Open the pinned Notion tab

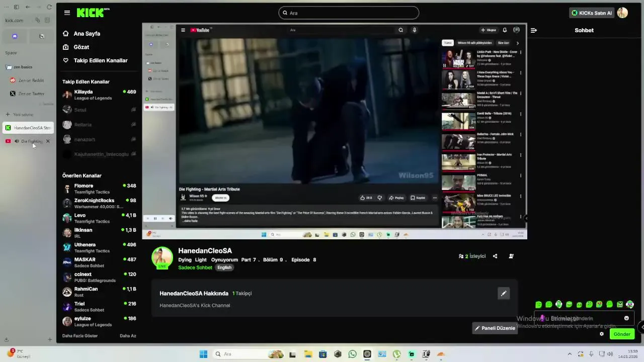(42, 36)
